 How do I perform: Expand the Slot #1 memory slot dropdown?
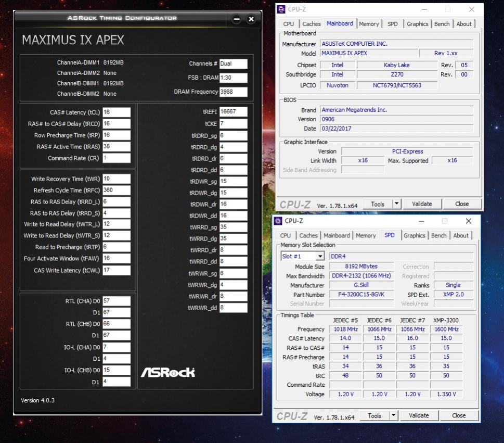point(320,257)
